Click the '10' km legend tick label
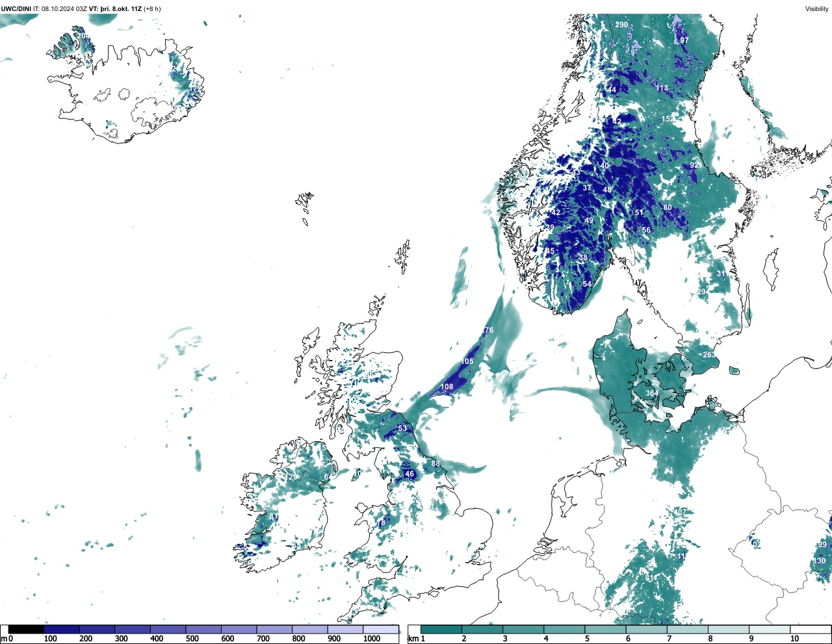The width and height of the screenshot is (832, 644). (794, 639)
